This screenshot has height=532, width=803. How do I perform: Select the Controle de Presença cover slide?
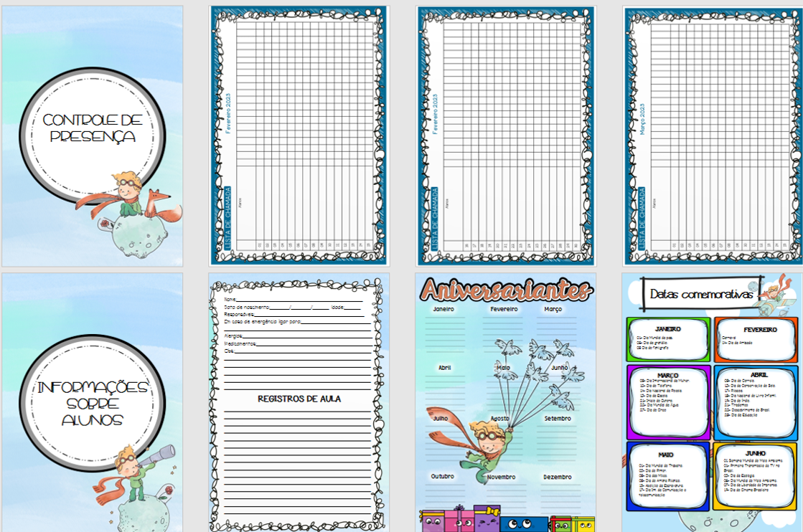click(92, 136)
